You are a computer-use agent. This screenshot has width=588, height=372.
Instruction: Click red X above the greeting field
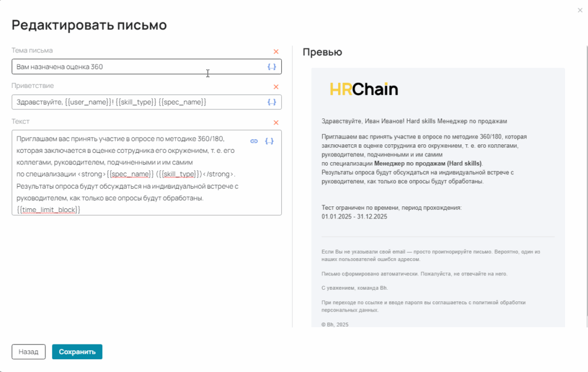click(276, 87)
